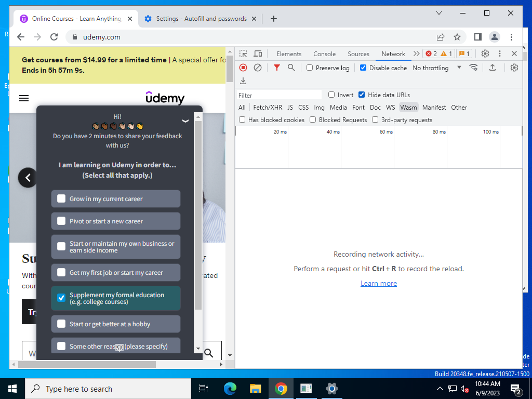Switch to the Settings Autofill browser tab
Image resolution: width=532 pixels, height=399 pixels.
[200, 19]
